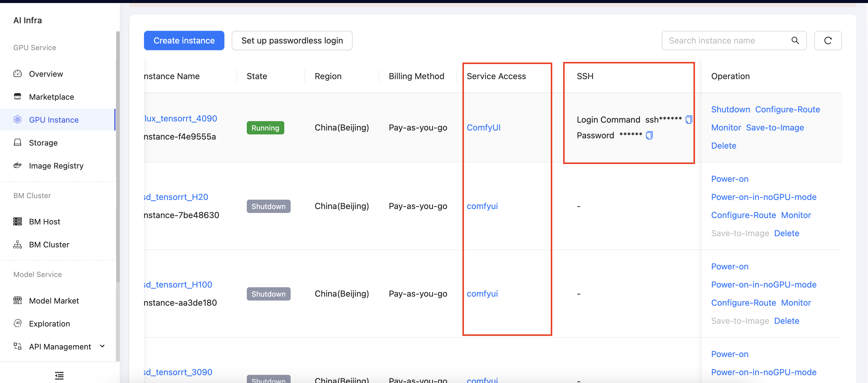Delete the flux_tensorrt_4090 instance

pos(724,146)
